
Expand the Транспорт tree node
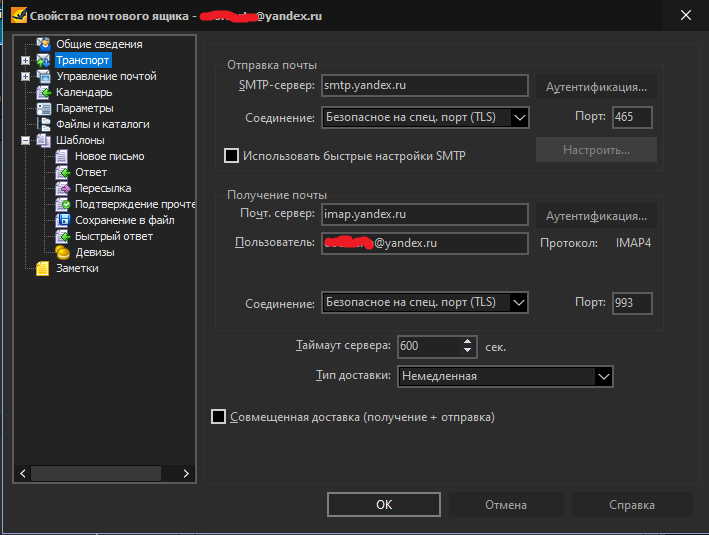point(25,60)
